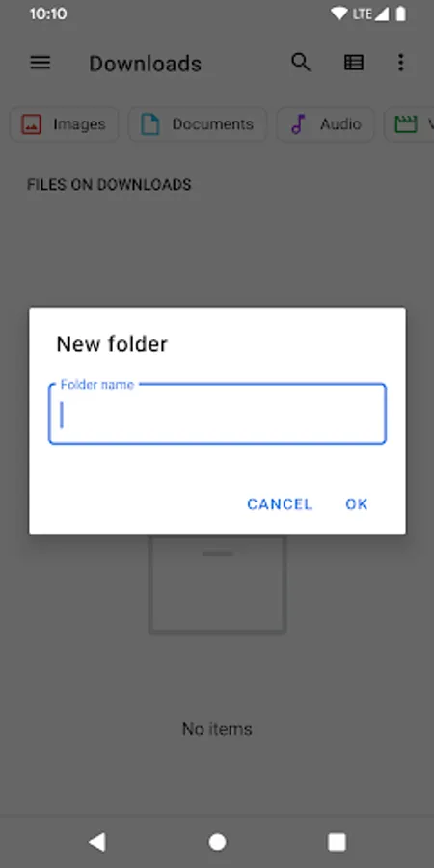Tap the battery status icon

(400, 14)
